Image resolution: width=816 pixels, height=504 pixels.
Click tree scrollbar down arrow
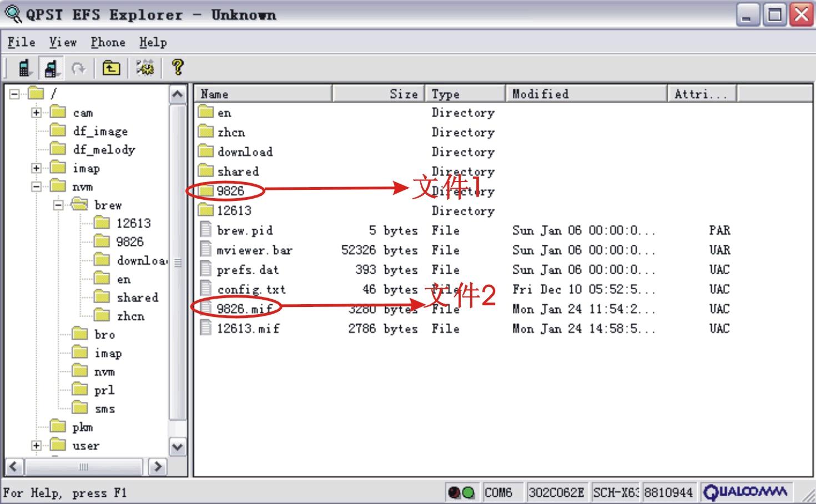[x=178, y=447]
